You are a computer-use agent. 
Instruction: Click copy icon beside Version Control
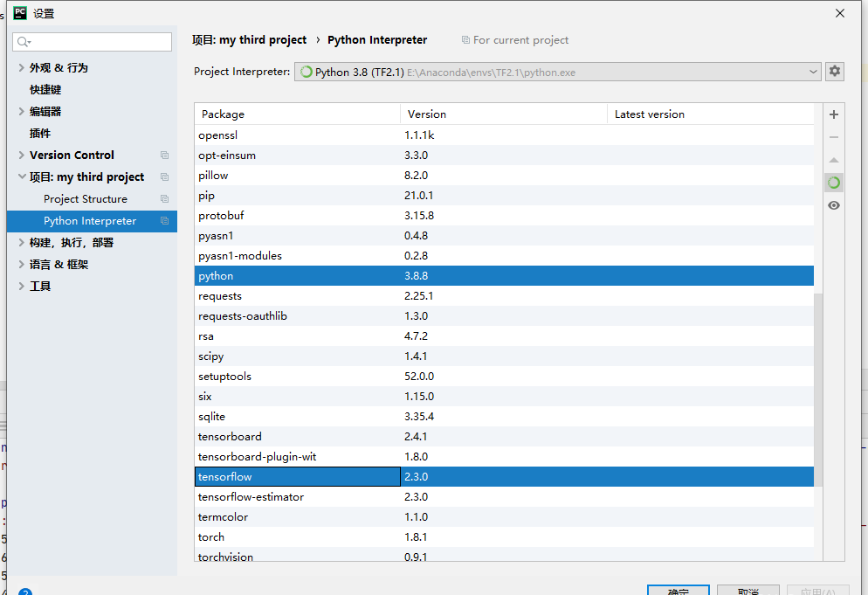(164, 156)
